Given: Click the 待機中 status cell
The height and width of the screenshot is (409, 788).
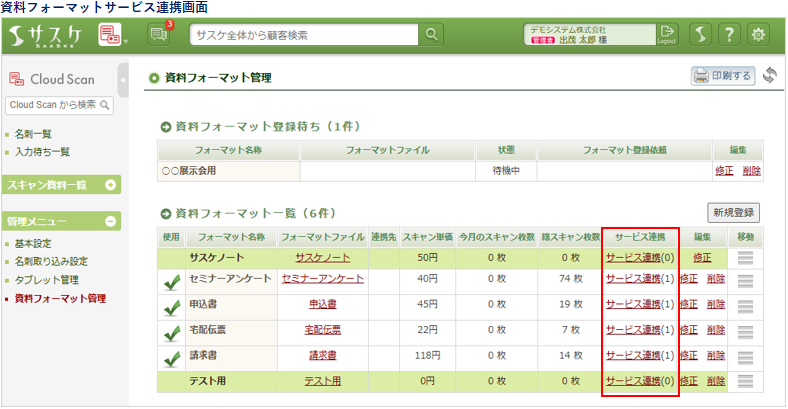Looking at the screenshot, I should click(506, 171).
